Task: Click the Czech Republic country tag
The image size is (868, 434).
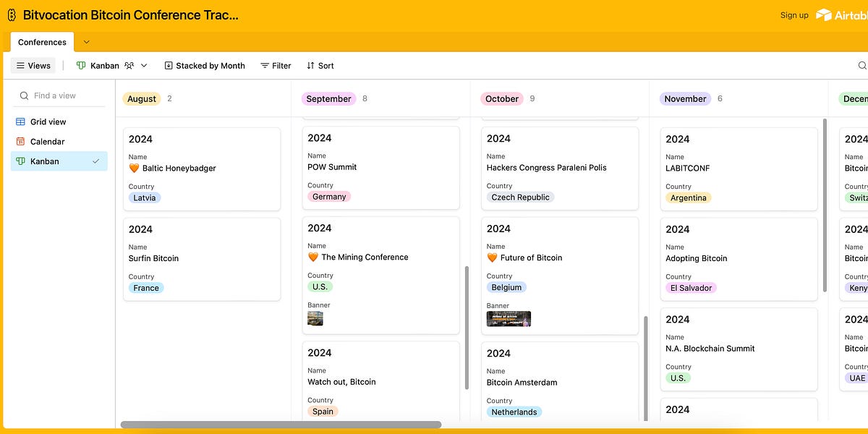Action: point(520,197)
